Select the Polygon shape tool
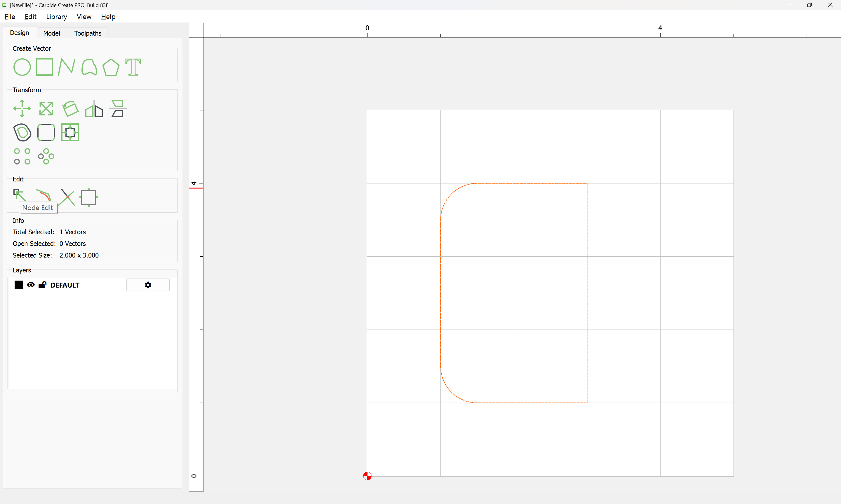The width and height of the screenshot is (841, 504). pos(111,67)
